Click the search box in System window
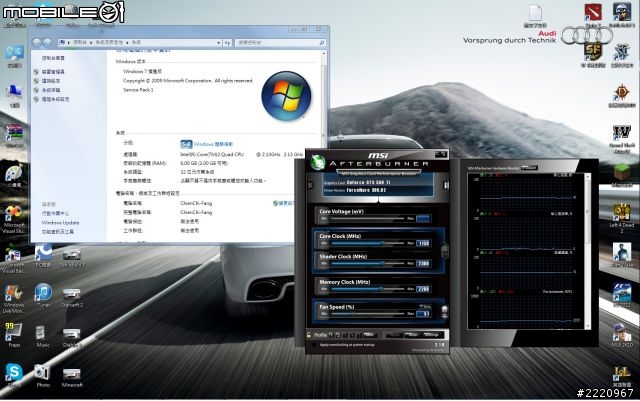This screenshot has width=640, height=401. tap(281, 42)
